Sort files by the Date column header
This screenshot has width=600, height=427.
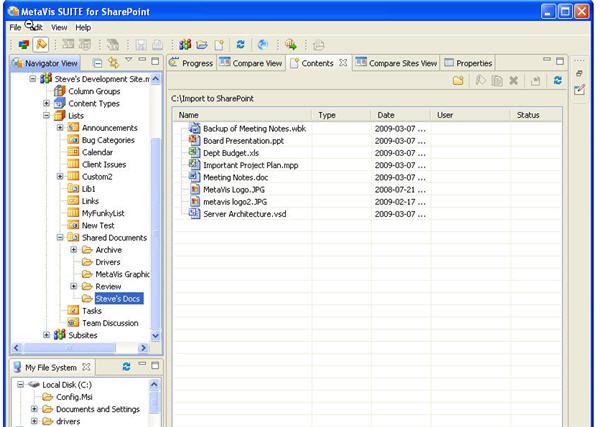(x=386, y=115)
